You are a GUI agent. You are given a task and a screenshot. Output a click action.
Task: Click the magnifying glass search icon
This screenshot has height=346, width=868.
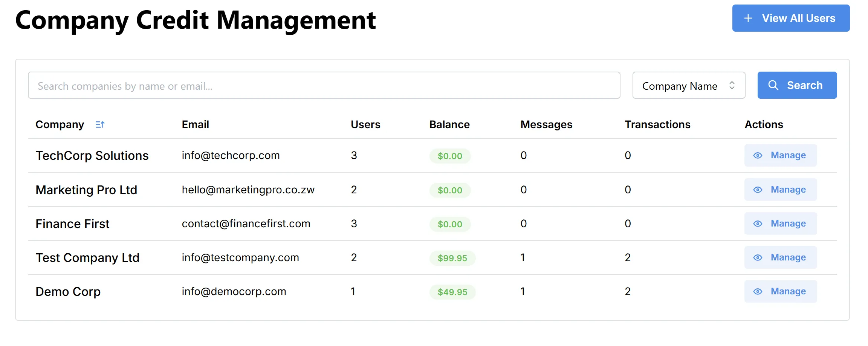pyautogui.click(x=773, y=85)
